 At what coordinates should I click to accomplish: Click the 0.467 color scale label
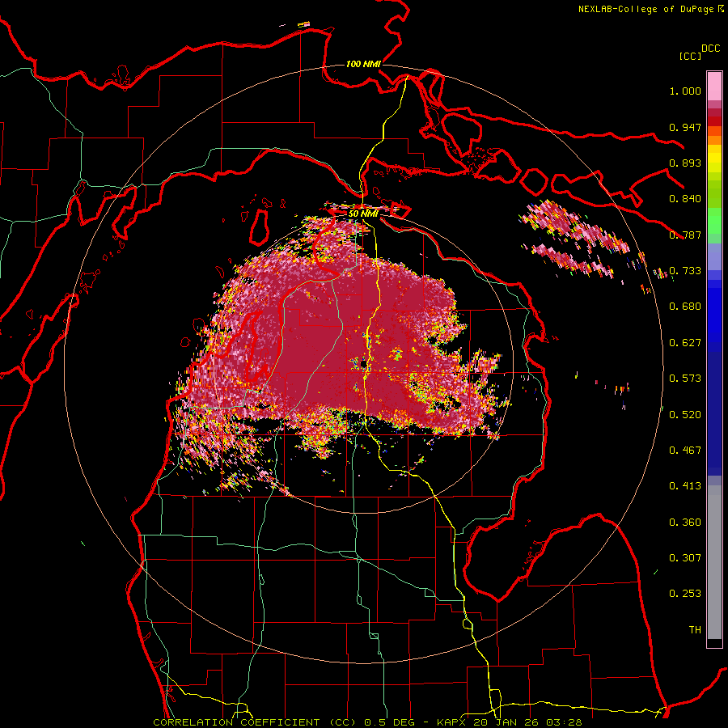(685, 451)
